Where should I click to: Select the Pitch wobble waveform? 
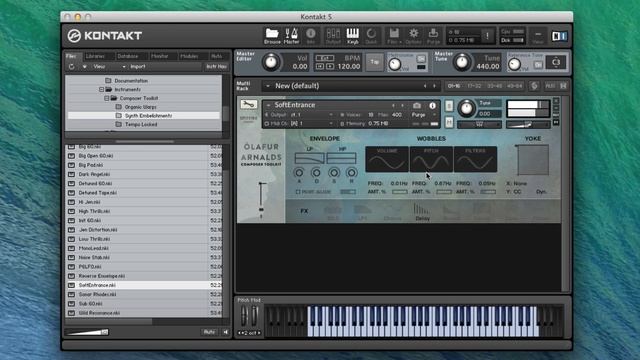431,159
